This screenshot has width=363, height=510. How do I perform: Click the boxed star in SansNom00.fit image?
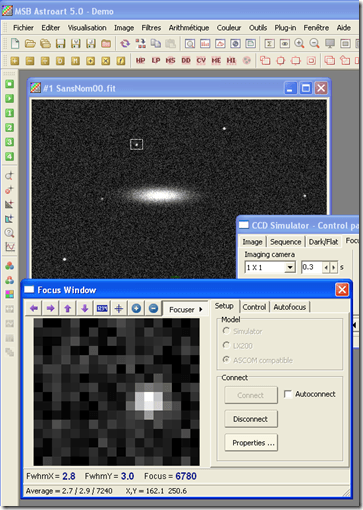pos(136,144)
